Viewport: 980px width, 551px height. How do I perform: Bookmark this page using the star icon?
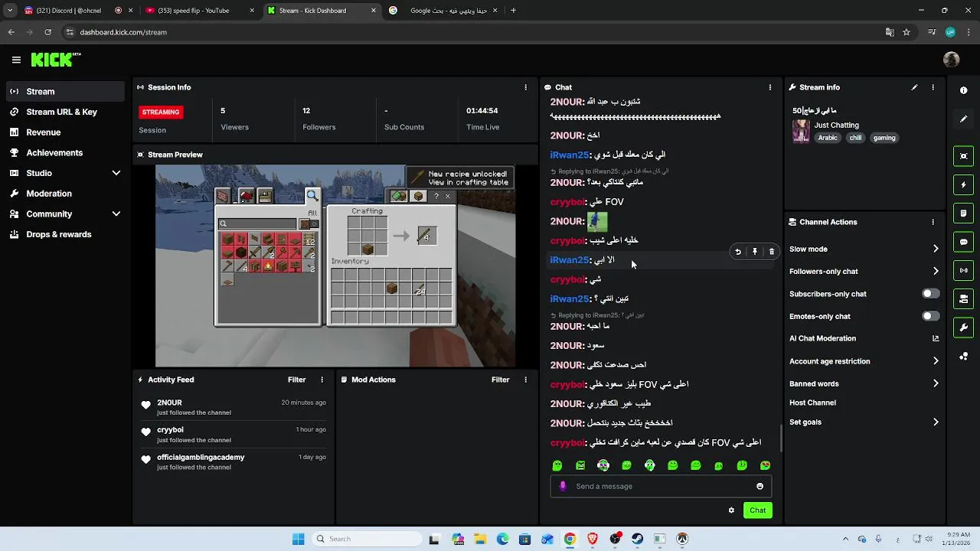(906, 32)
